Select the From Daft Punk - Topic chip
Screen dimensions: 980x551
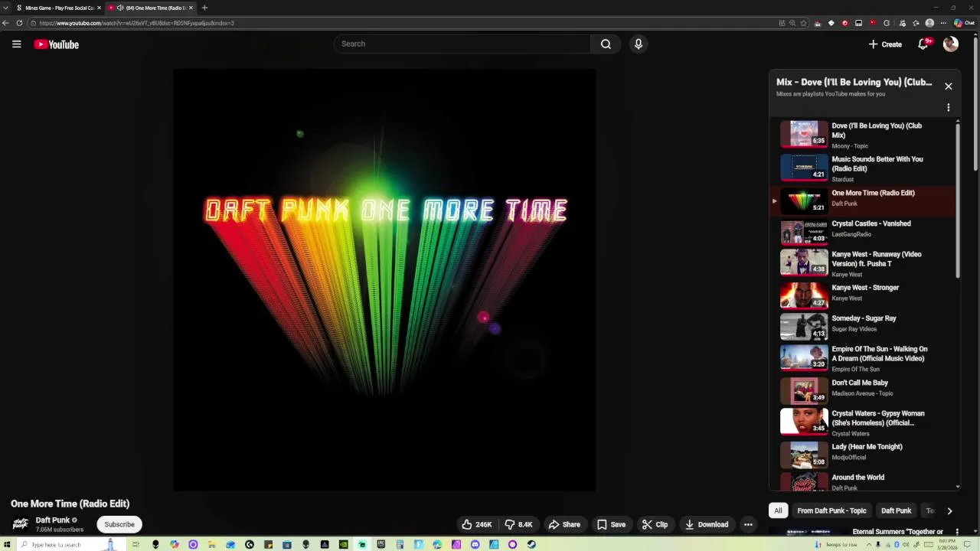[x=831, y=510]
